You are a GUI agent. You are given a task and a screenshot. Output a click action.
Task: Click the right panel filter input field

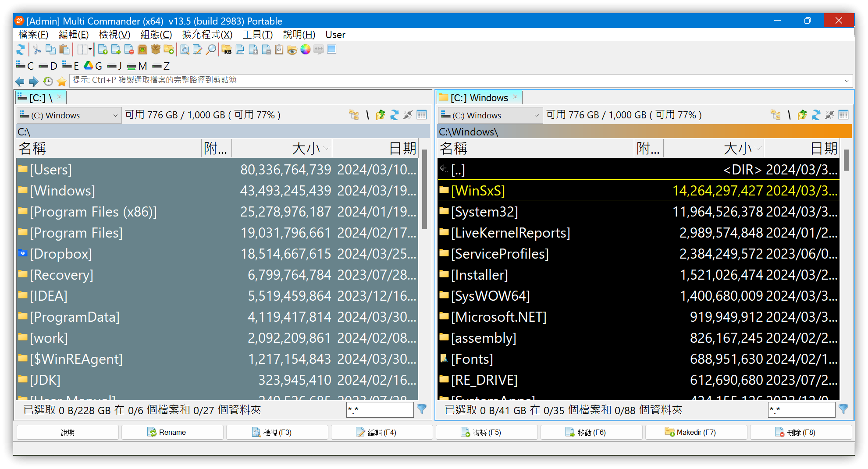[801, 410]
